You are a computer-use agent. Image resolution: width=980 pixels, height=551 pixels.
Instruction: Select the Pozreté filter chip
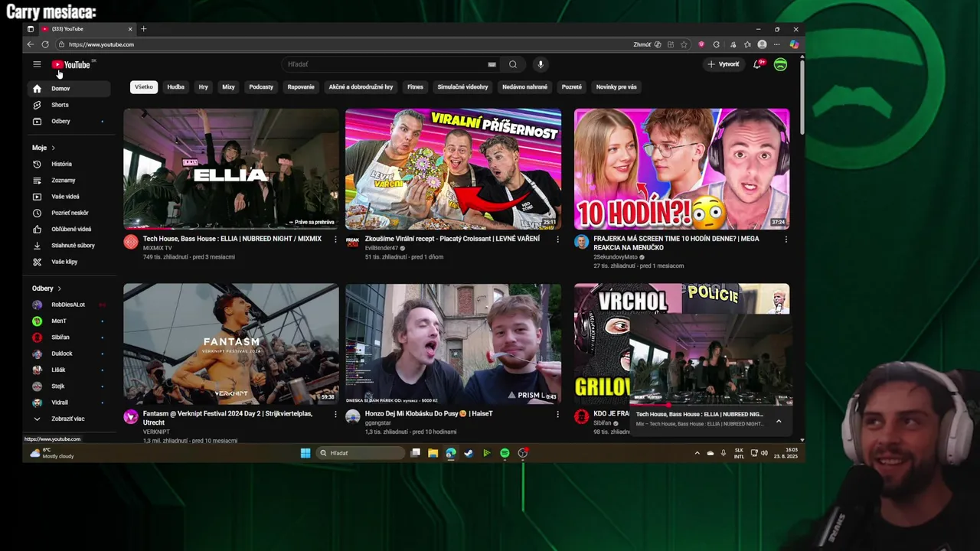click(572, 86)
